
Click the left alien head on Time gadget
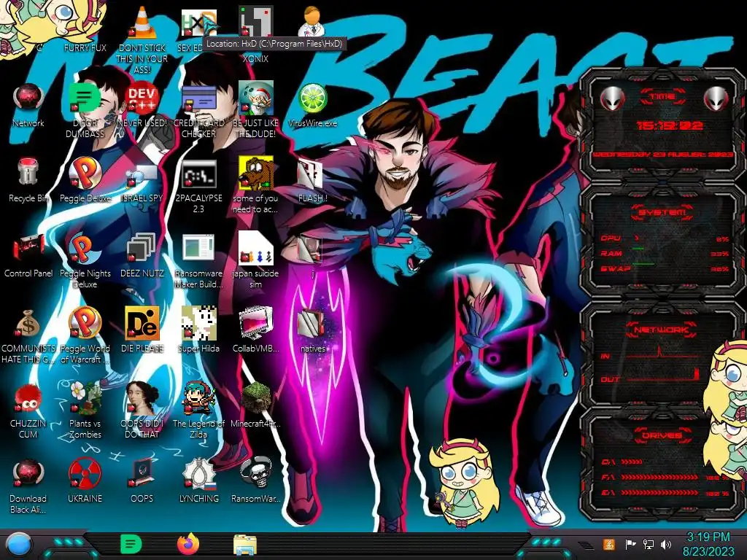coord(613,98)
